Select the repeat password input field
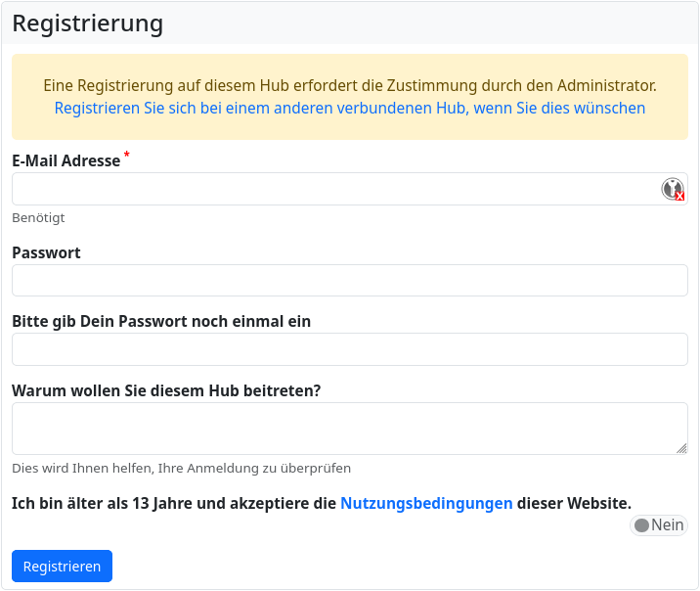Image resolution: width=700 pixels, height=591 pixels. pyautogui.click(x=349, y=349)
